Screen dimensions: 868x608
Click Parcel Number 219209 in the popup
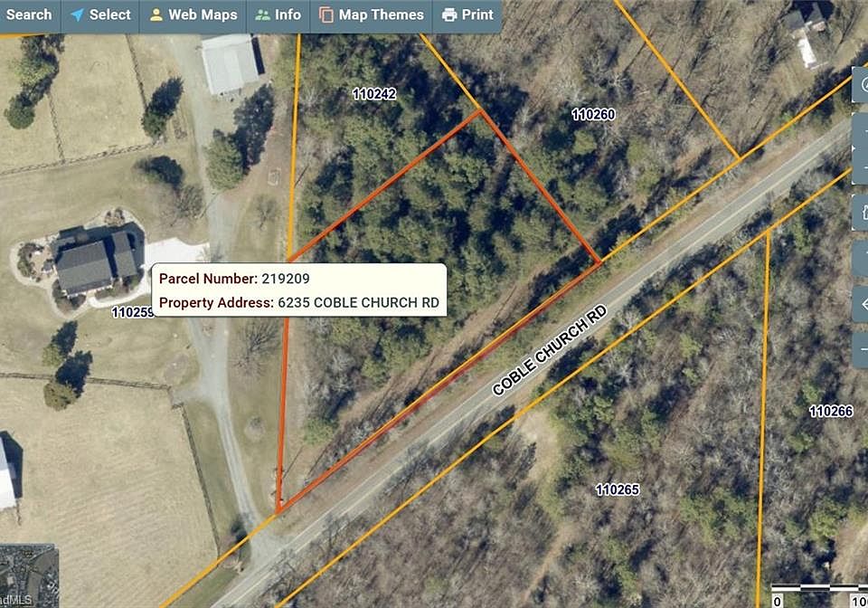(234, 279)
